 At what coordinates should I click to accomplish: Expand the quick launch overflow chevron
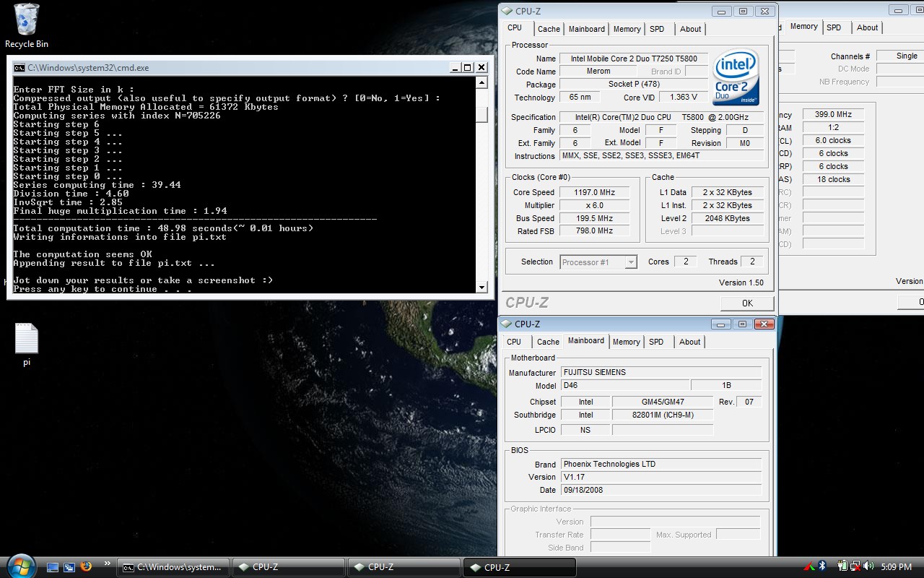pos(108,564)
